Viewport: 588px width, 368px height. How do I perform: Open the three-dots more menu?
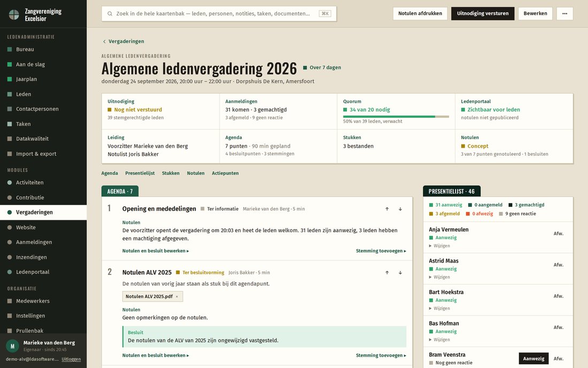click(564, 13)
